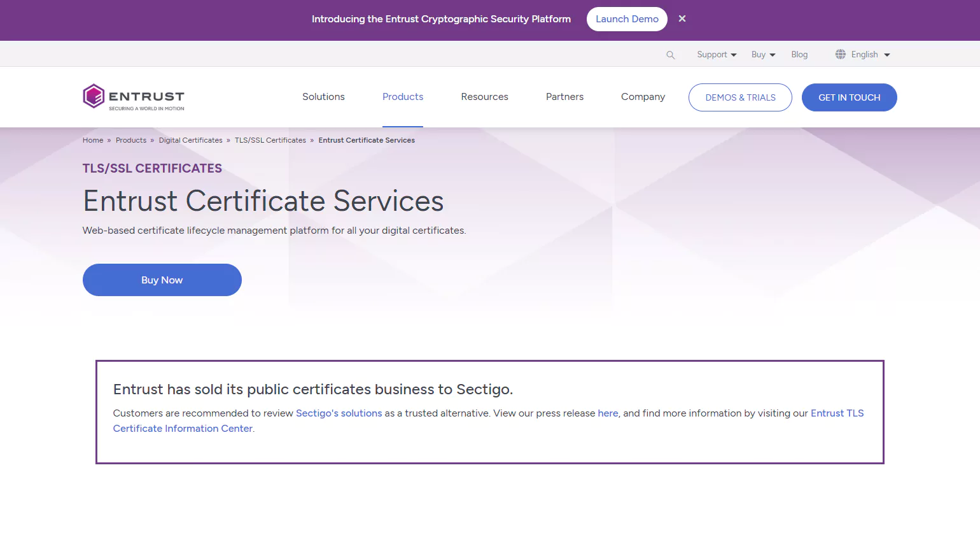
Task: Expand the Support dropdown
Action: (x=717, y=55)
